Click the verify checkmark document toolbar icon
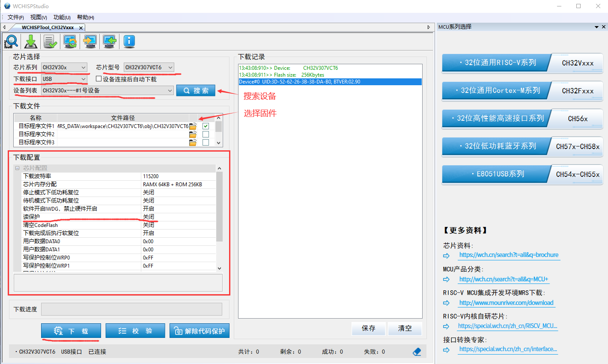This screenshot has height=364, width=608. point(51,42)
